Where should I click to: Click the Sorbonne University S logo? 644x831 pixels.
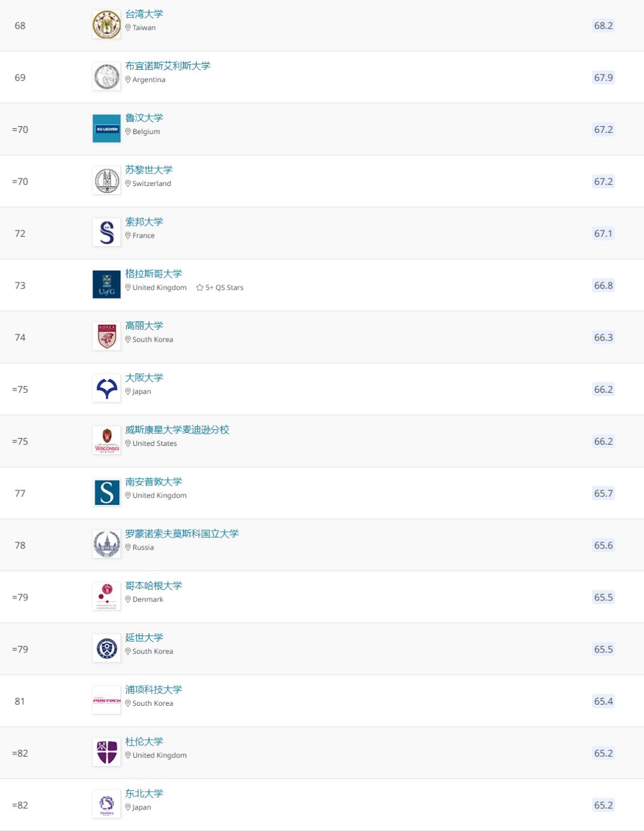click(x=107, y=232)
